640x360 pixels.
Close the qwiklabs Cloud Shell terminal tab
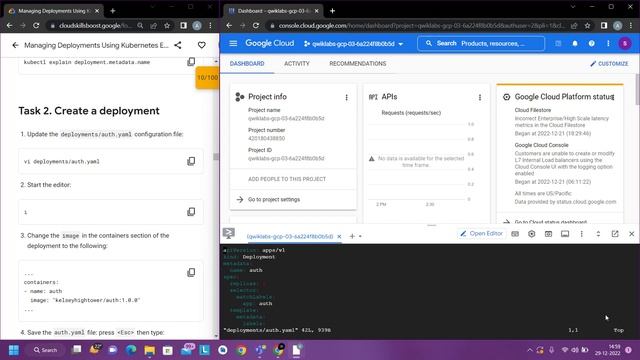(x=339, y=236)
